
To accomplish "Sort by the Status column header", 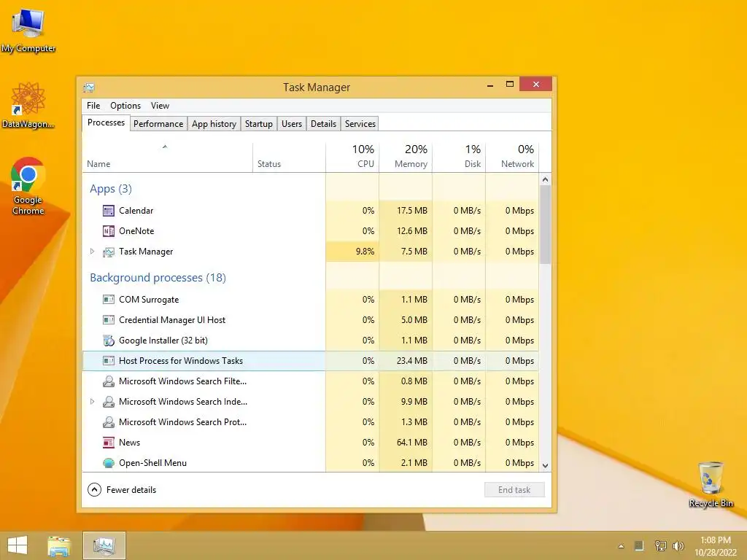I will [x=289, y=157].
